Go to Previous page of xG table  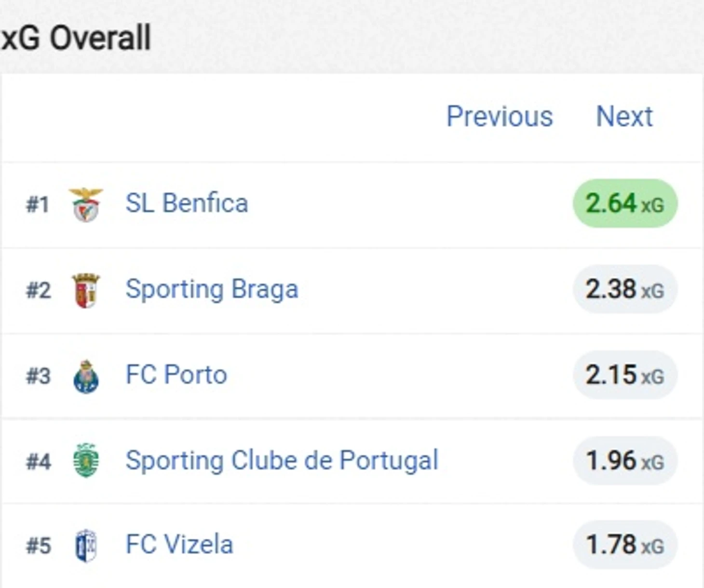tap(500, 117)
